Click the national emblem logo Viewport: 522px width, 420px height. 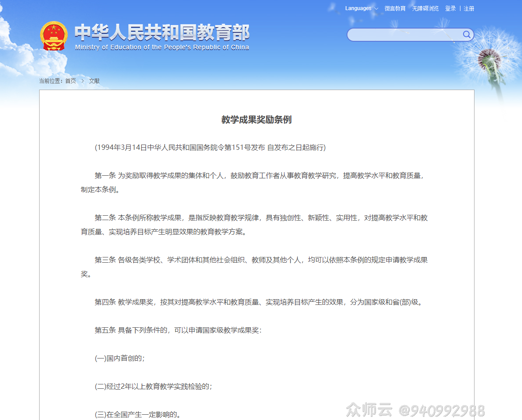(54, 36)
